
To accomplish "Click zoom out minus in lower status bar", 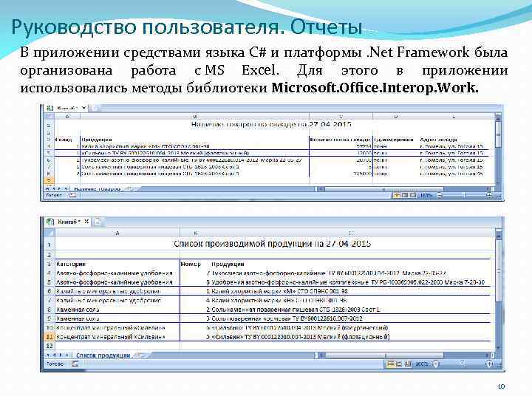I will [x=436, y=364].
